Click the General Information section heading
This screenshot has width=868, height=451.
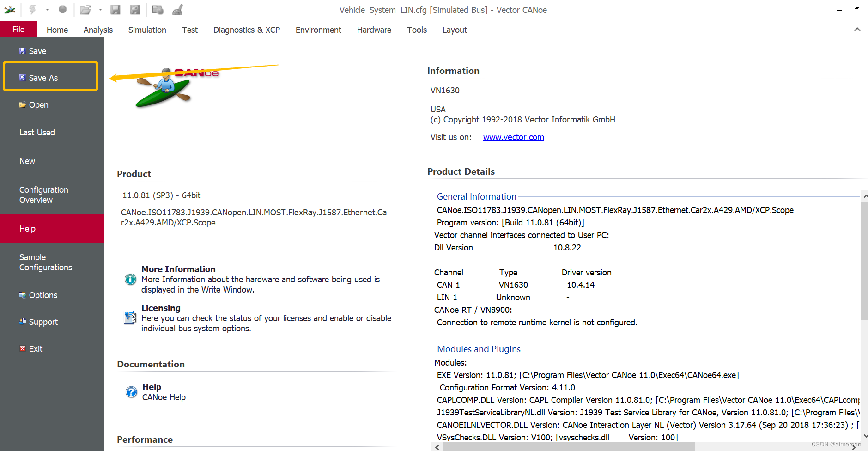click(477, 197)
